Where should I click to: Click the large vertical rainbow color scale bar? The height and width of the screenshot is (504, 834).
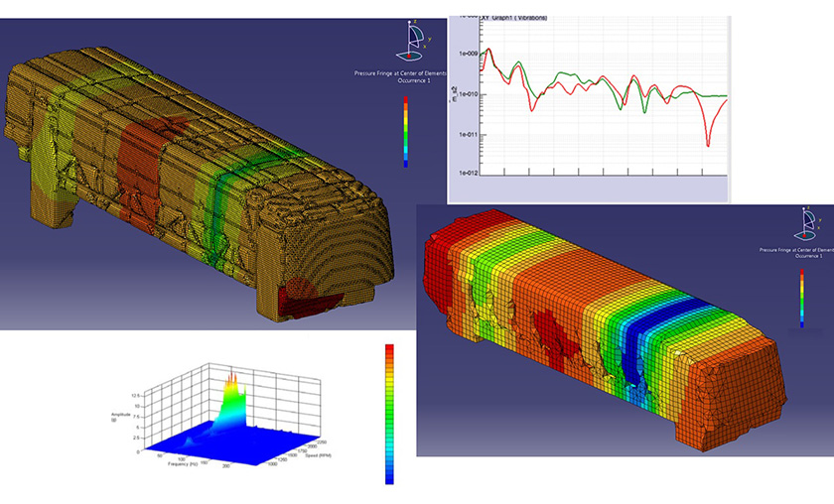click(x=389, y=413)
